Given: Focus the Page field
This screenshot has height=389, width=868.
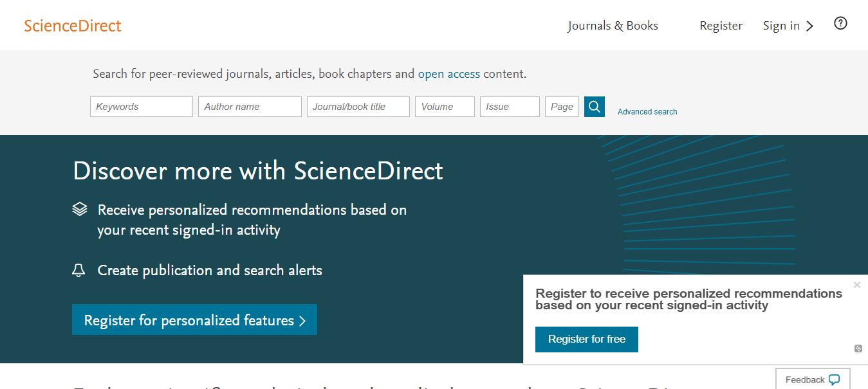Looking at the screenshot, I should [x=562, y=107].
